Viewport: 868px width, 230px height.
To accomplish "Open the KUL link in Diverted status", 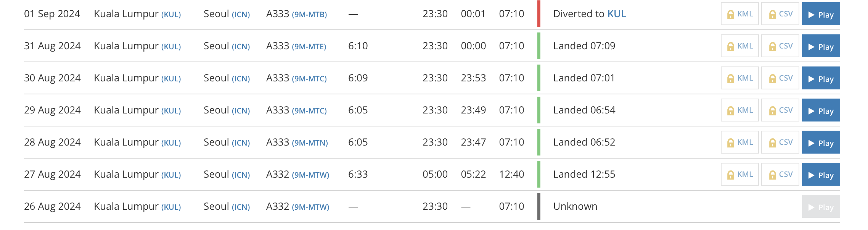I will (x=617, y=14).
